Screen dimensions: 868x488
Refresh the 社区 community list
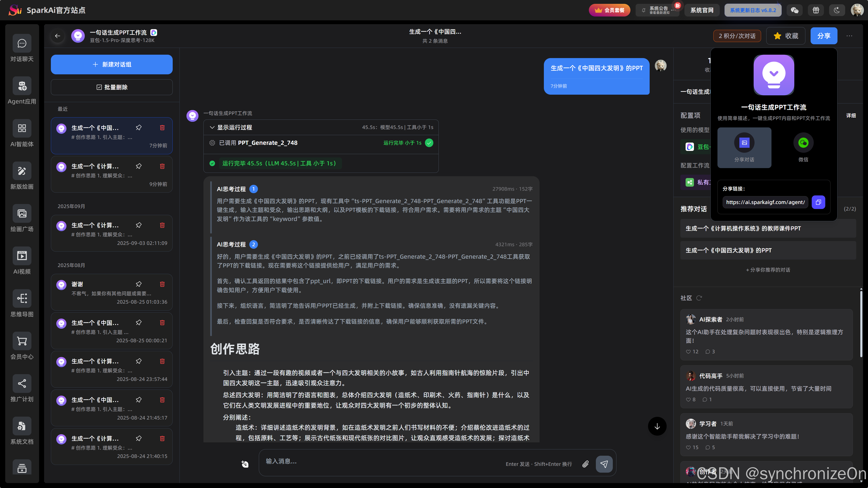click(x=699, y=298)
